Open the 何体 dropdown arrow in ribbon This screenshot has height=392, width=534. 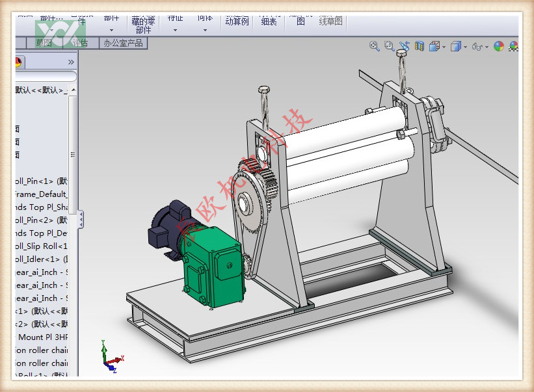pos(205,31)
